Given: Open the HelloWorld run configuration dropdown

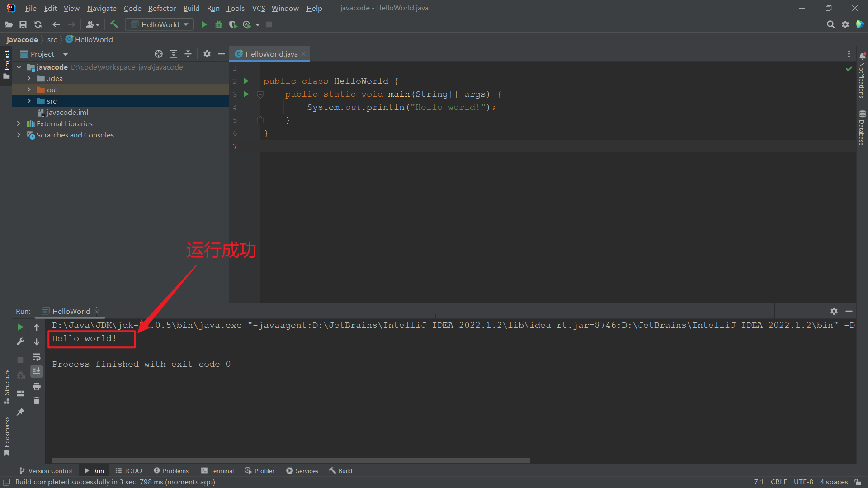Looking at the screenshot, I should pos(159,24).
